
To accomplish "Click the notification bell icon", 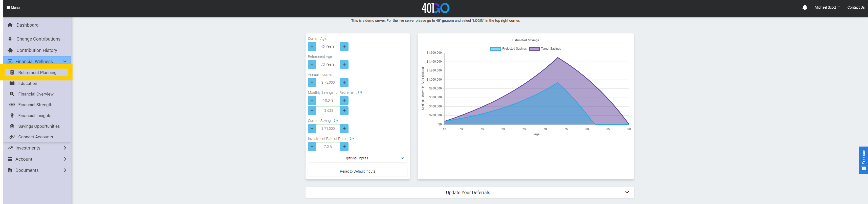I will (x=805, y=7).
